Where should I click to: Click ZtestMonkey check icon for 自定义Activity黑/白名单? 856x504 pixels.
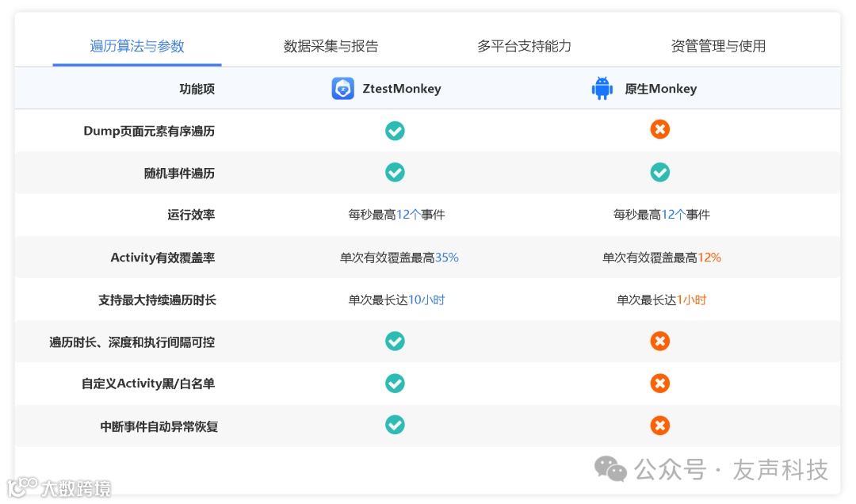click(395, 384)
